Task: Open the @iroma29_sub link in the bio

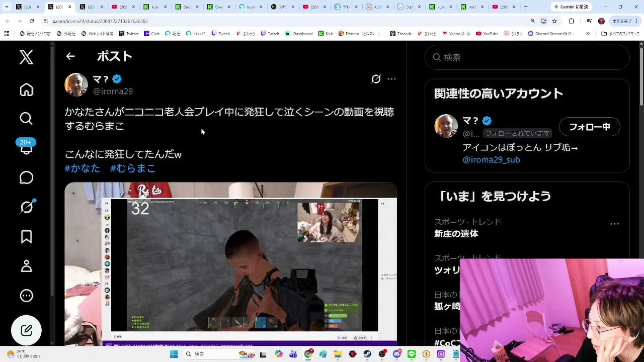Action: [x=492, y=159]
